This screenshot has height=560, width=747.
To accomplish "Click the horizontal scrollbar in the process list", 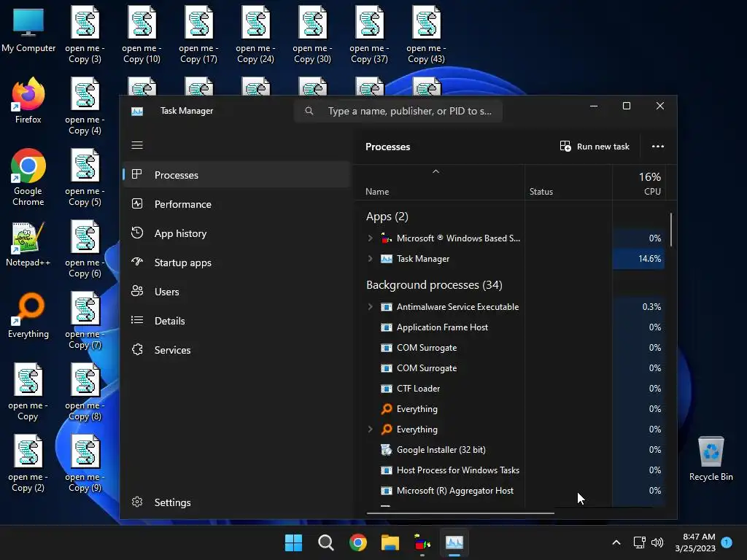I will 460,513.
